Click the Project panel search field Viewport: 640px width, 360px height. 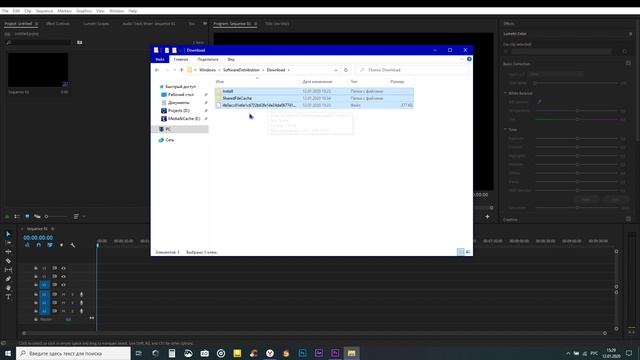39,42
